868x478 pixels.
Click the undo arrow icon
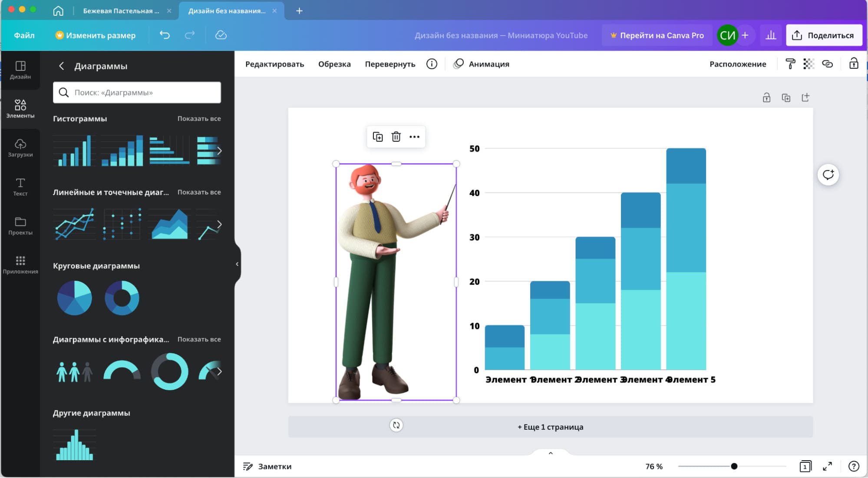click(x=165, y=35)
